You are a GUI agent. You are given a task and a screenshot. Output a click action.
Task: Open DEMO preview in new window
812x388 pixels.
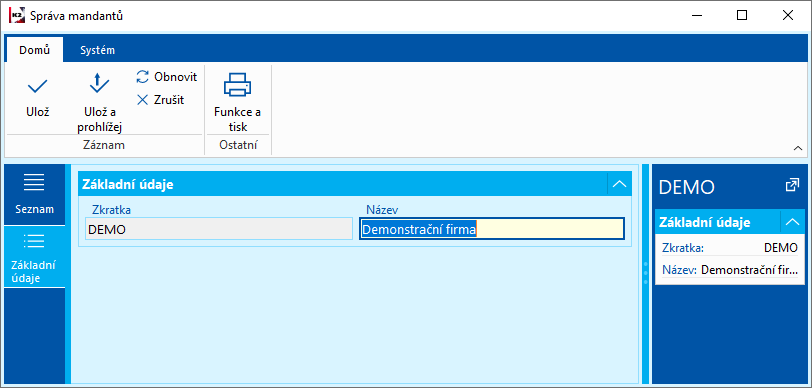click(792, 185)
